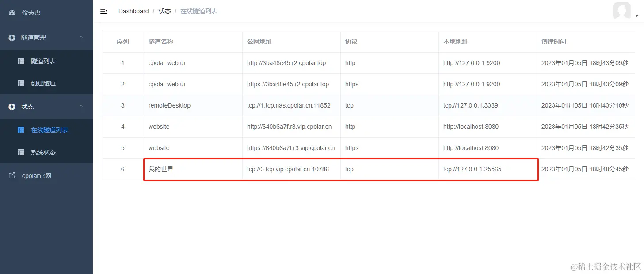Click the 隧道管理 circle icon
Image resolution: width=644 pixels, height=274 pixels.
[12, 38]
